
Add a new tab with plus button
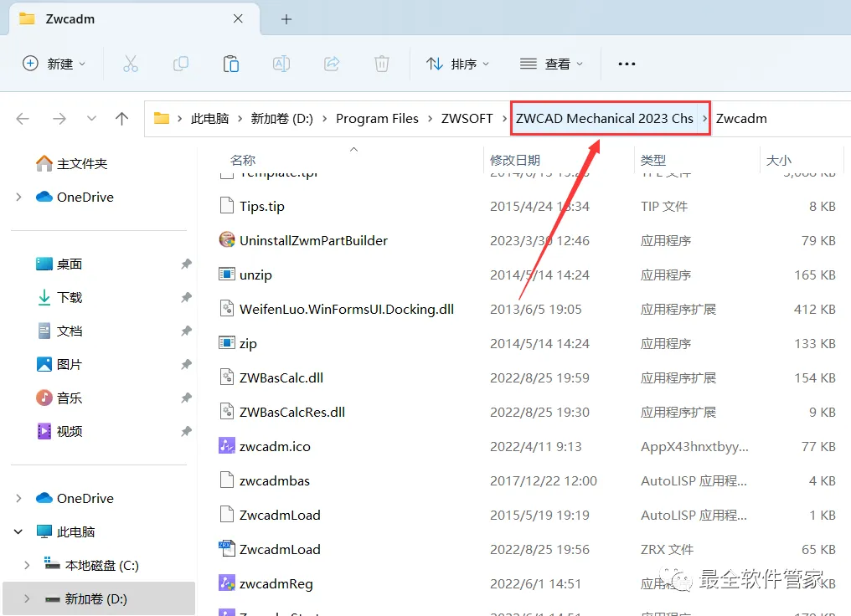286,19
